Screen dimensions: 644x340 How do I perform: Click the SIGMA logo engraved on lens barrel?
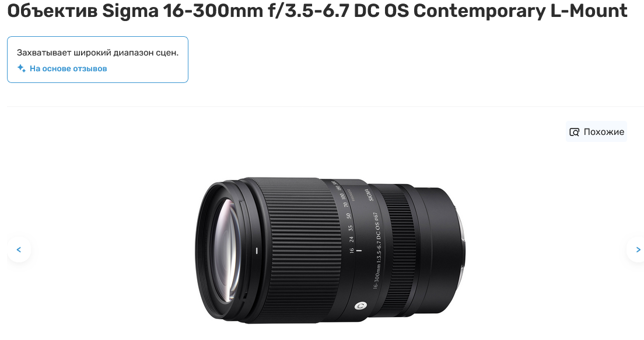click(369, 195)
